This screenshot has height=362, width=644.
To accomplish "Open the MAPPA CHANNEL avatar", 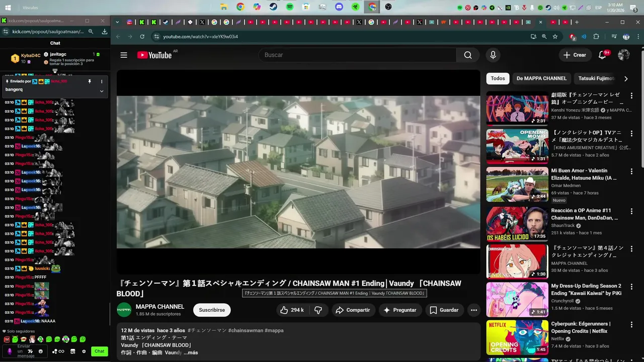I will click(124, 310).
